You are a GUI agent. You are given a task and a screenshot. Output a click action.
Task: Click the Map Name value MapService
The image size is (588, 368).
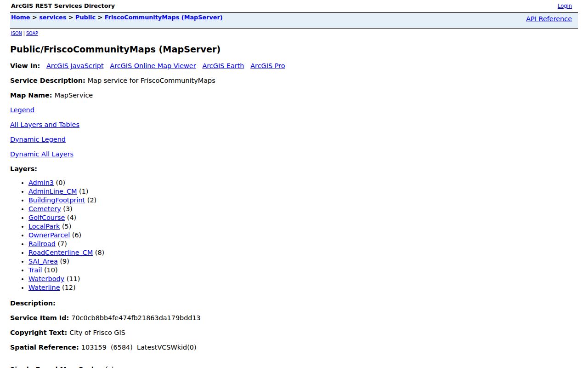click(x=73, y=95)
